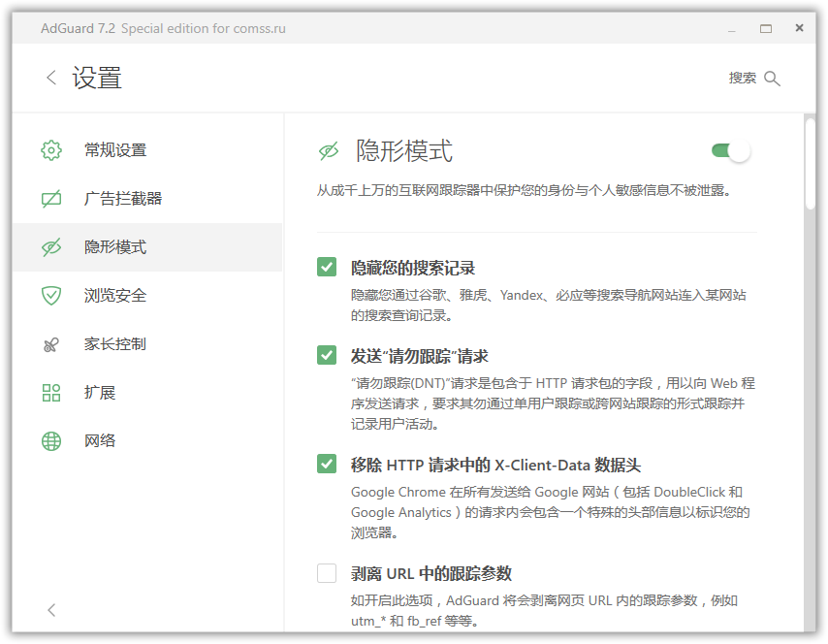The image size is (828, 644).
Task: Click the grid icon for 扩展
Action: click(51, 393)
